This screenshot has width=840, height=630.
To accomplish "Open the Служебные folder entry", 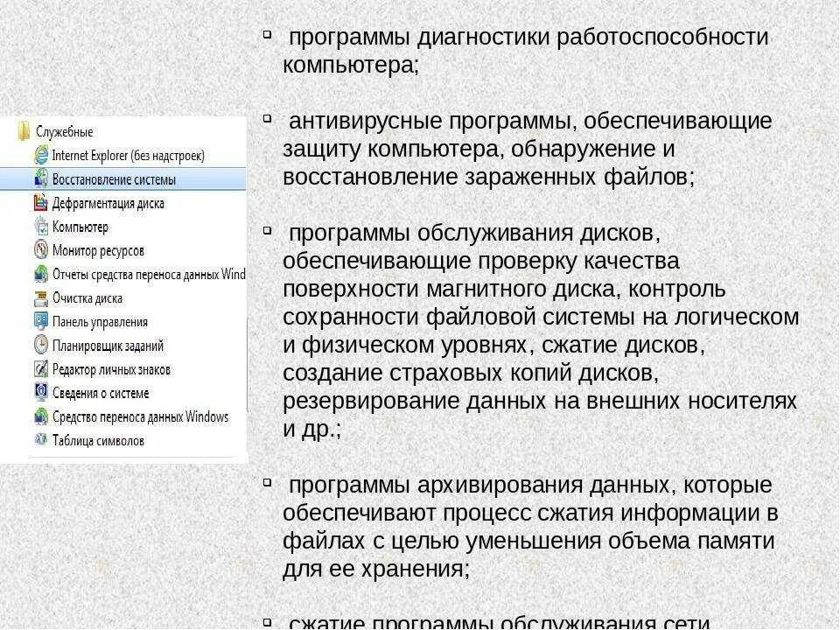I will (64, 132).
